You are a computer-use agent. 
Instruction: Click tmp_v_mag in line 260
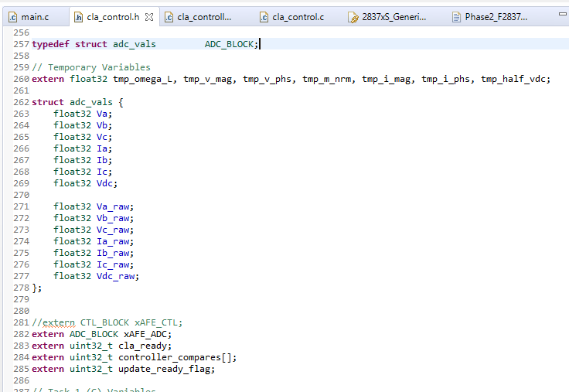click(x=207, y=79)
